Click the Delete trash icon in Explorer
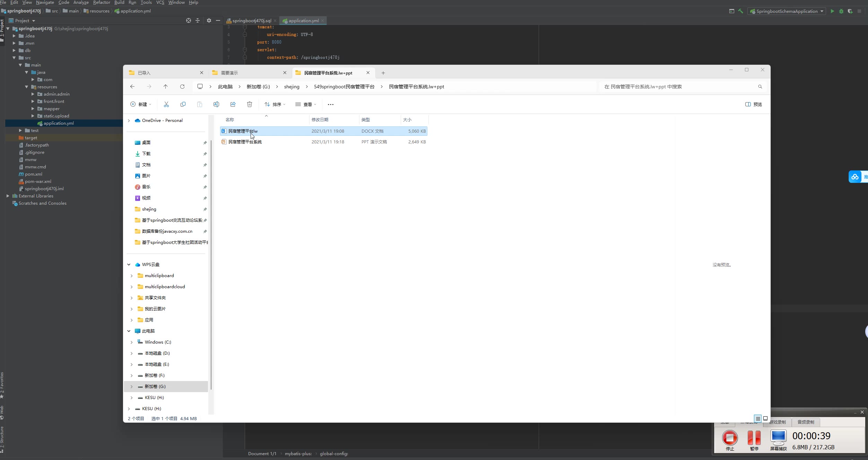This screenshot has width=868, height=460. (x=250, y=104)
